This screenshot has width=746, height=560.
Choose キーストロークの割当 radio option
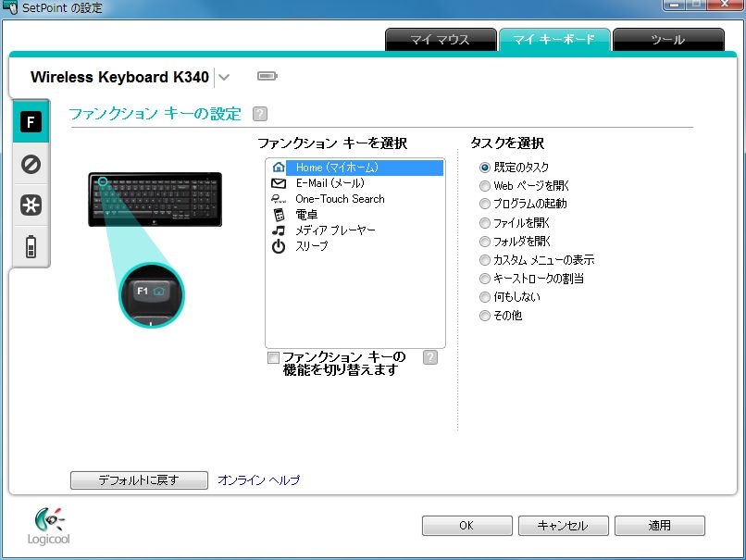pyautogui.click(x=485, y=279)
